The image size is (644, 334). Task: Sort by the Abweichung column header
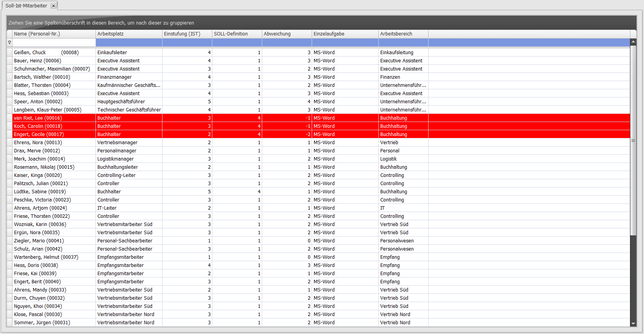(x=287, y=34)
